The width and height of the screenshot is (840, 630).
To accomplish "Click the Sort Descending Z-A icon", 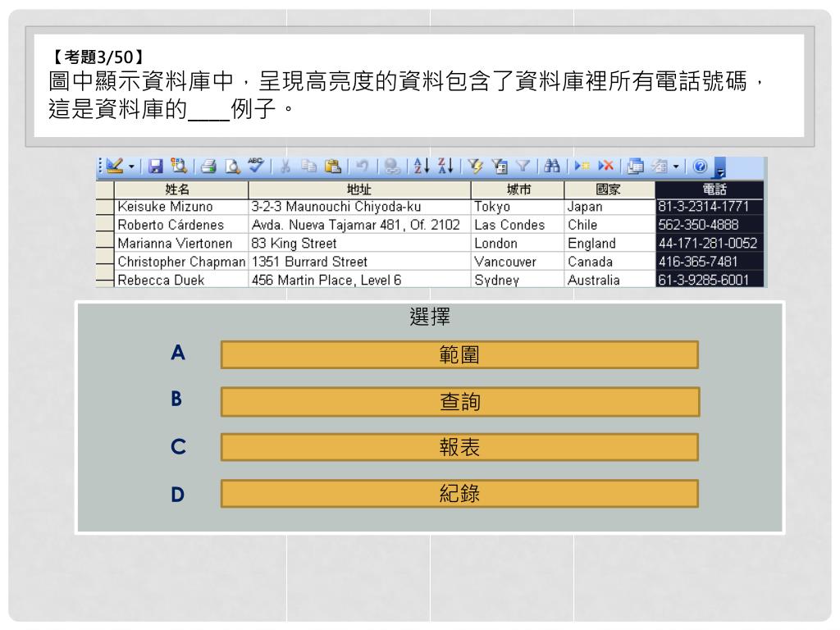I will click(x=445, y=166).
